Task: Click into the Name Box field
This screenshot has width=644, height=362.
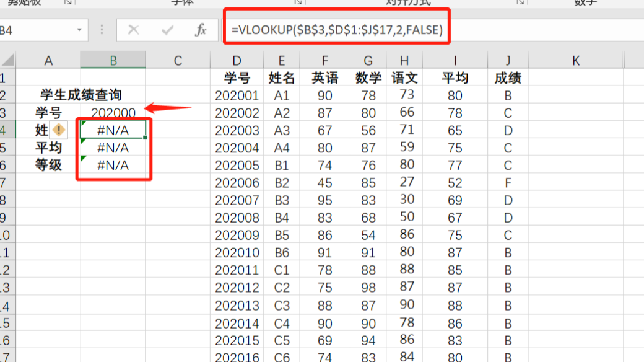Action: [x=37, y=30]
